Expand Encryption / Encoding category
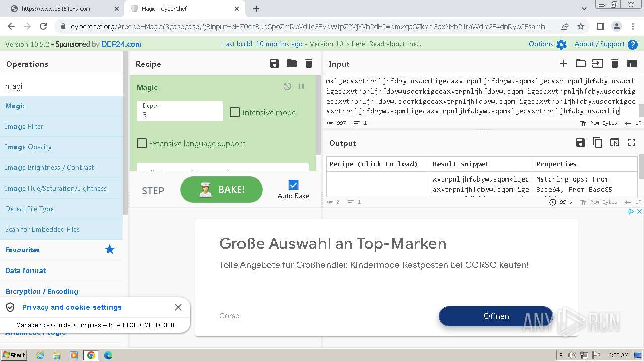This screenshot has width=644, height=362. (x=42, y=291)
